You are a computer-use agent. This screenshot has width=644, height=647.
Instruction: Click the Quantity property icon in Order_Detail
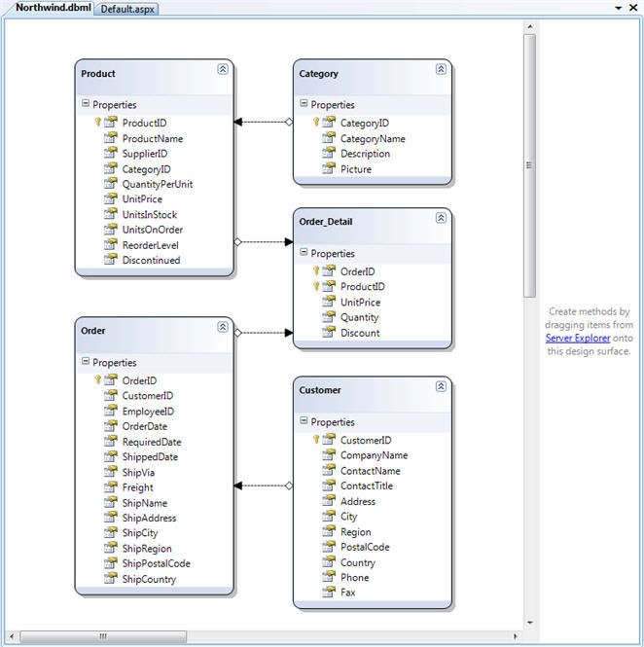tap(329, 316)
